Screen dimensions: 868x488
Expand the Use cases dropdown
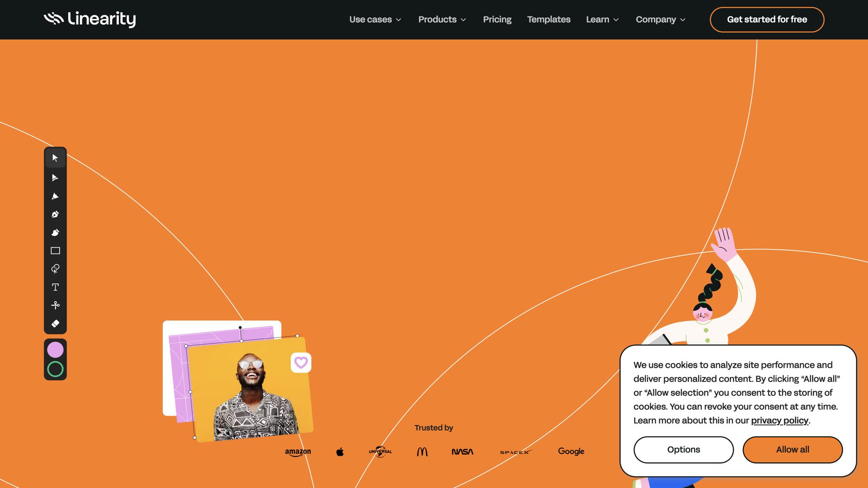click(375, 19)
